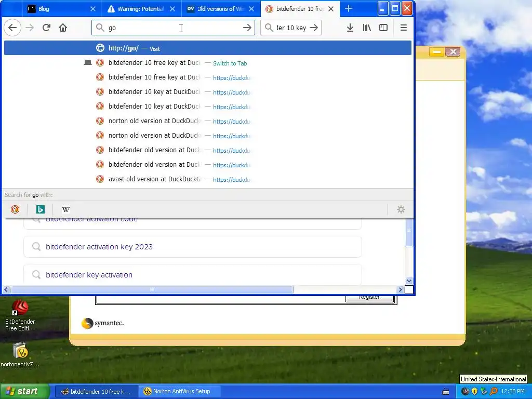Open the Windows Start menu
Viewport: 532px width, 399px height.
click(25, 392)
